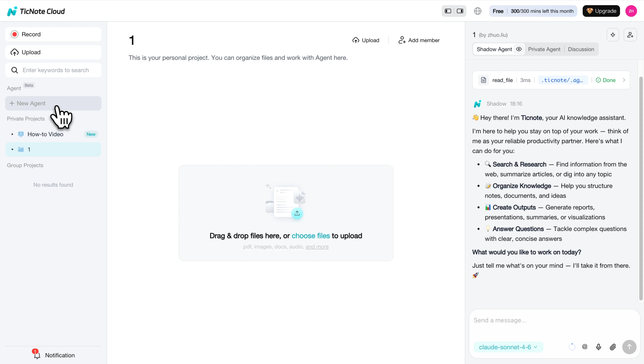Viewport: 644px width, 364px height.
Task: Click the Beta badge next to Agent
Action: (29, 85)
